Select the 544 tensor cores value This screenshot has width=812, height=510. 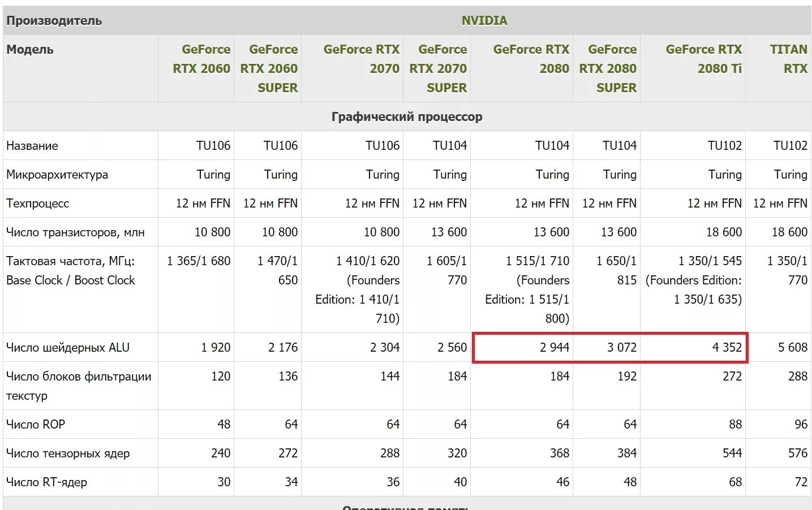[x=732, y=453]
